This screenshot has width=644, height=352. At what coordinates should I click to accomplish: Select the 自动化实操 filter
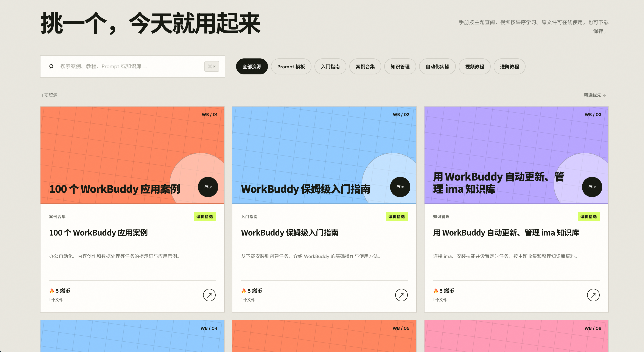pos(437,67)
